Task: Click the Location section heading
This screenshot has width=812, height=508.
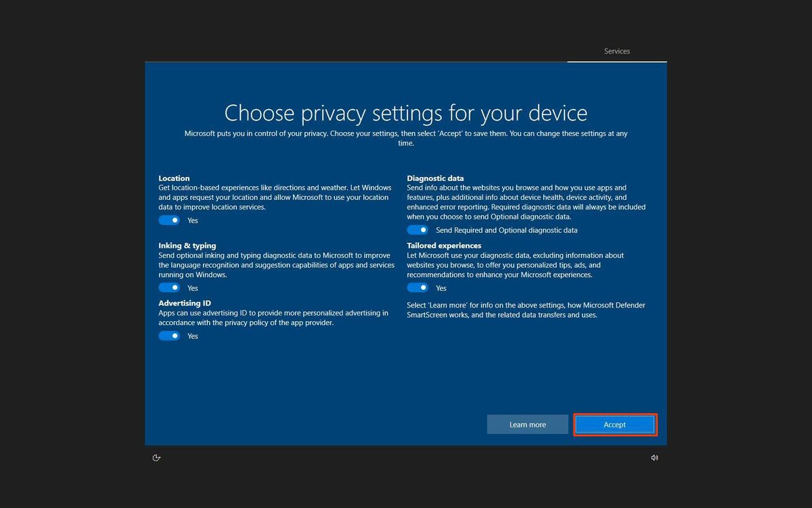Action: (x=174, y=177)
